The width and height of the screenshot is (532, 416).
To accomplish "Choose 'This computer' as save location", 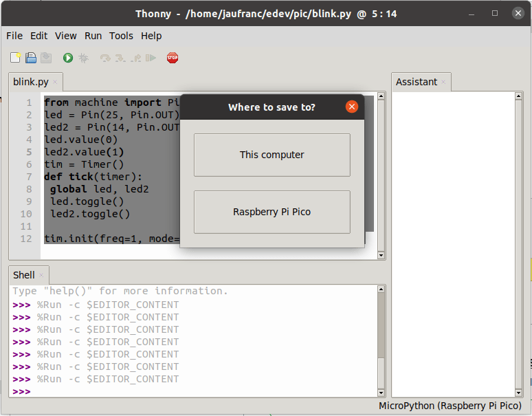I will (271, 155).
